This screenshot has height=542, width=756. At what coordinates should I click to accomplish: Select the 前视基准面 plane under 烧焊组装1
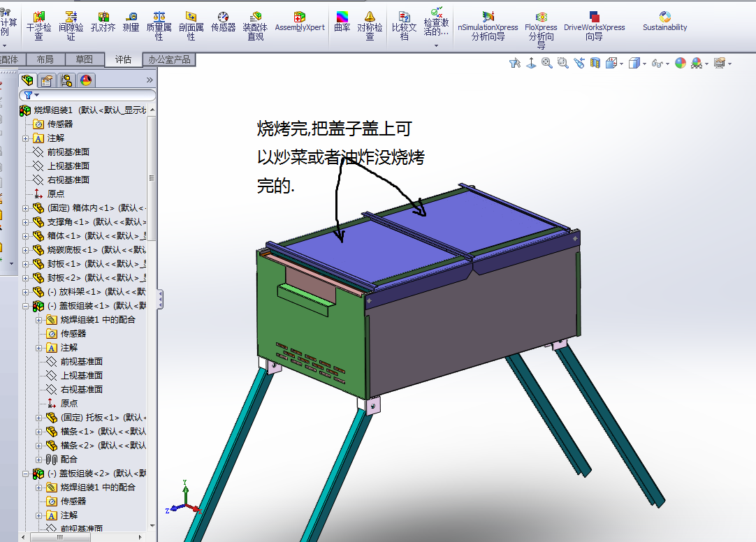click(x=61, y=152)
